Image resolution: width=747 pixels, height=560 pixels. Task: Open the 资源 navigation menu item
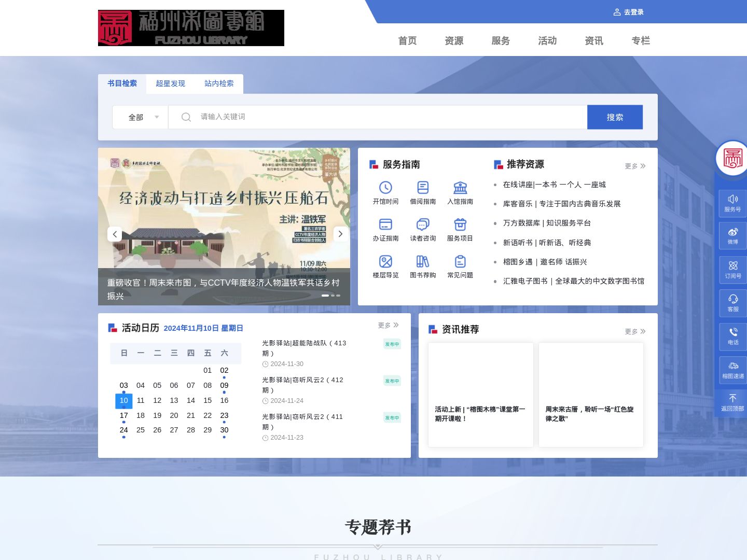tap(454, 40)
